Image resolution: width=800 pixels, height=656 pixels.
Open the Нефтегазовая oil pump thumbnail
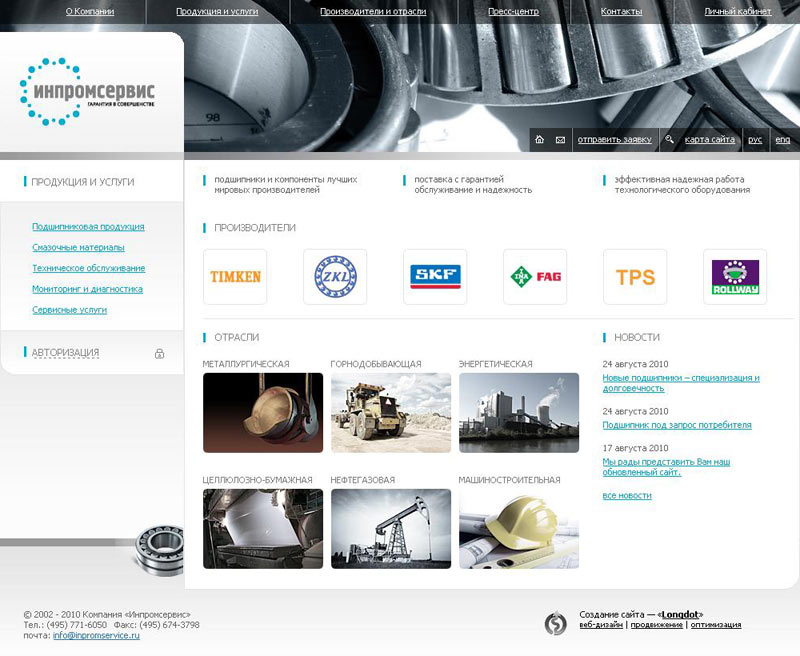pyautogui.click(x=391, y=528)
